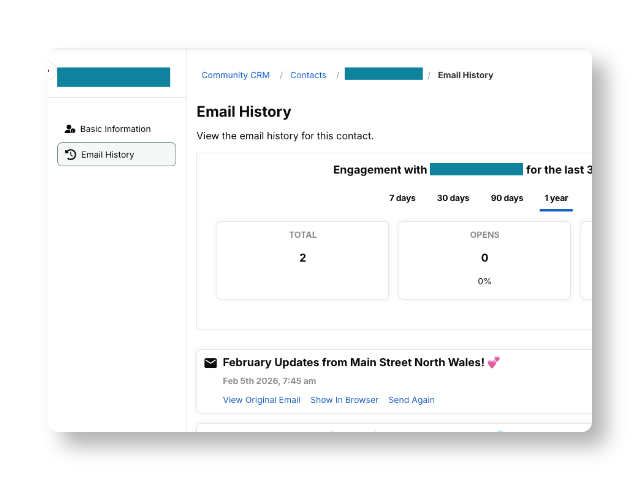Open the redacted contact name breadcrumb
This screenshot has height=480, width=640.
pyautogui.click(x=384, y=74)
